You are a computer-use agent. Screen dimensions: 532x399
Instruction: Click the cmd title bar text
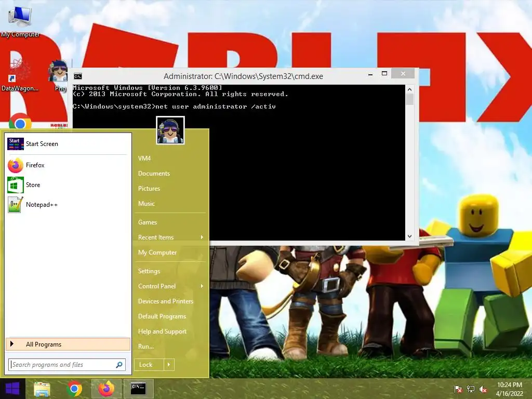243,76
